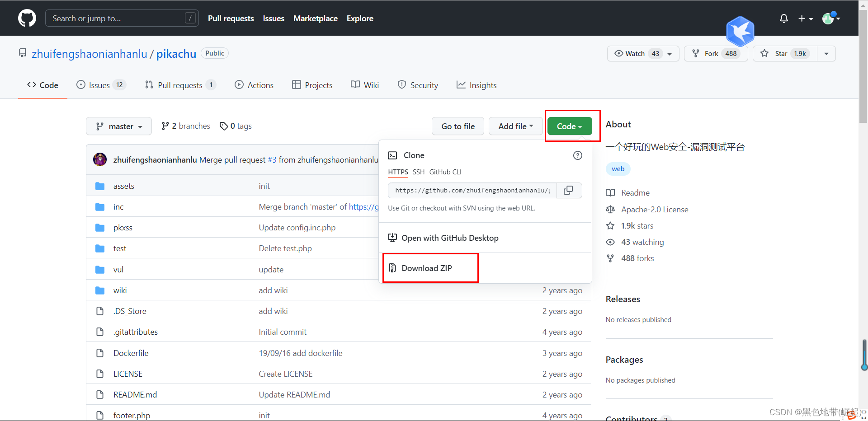Open the Security tab
Screen dimensions: 868x421
(x=418, y=85)
